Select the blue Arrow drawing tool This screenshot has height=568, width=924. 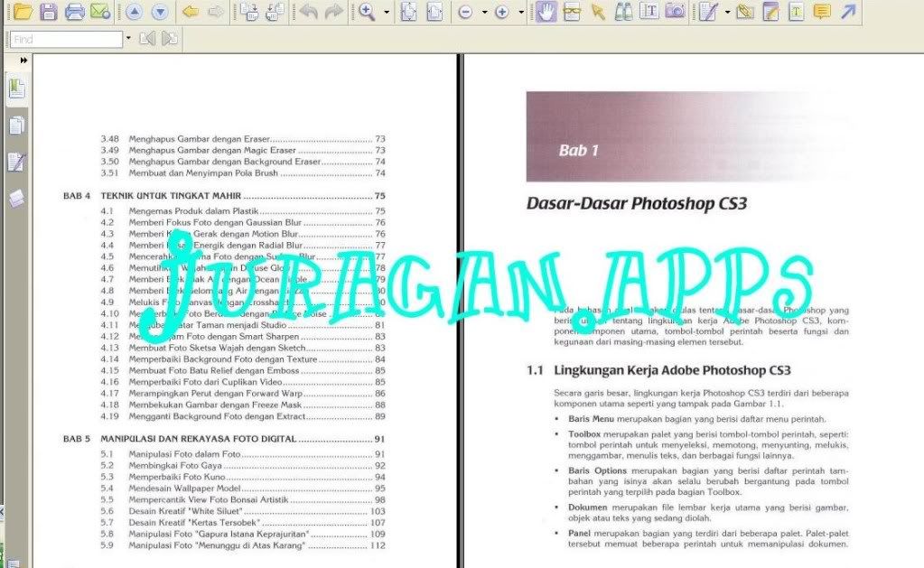pos(848,12)
